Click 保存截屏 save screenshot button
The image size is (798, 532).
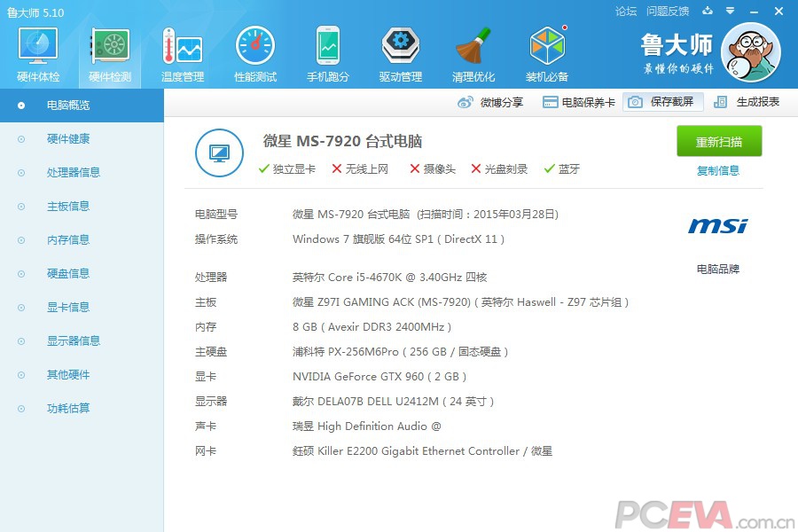(x=662, y=102)
